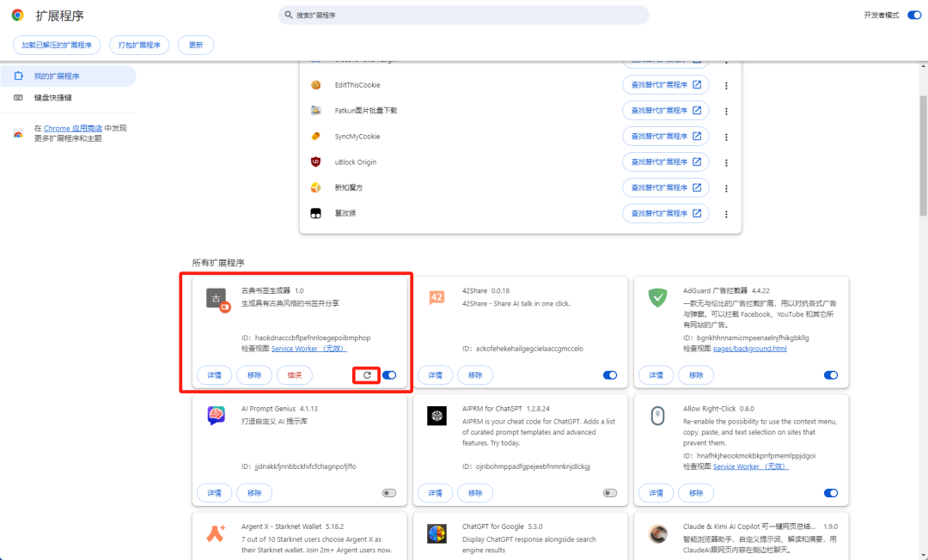Image resolution: width=928 pixels, height=560 pixels.
Task: Click the Chrome Web Store rainbow icon
Action: tap(18, 134)
